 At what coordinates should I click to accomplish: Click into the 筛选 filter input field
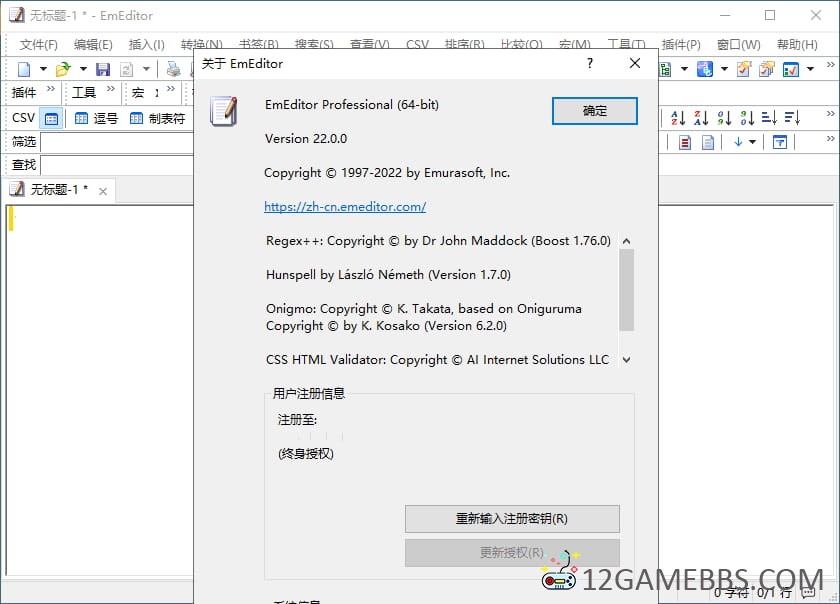117,143
